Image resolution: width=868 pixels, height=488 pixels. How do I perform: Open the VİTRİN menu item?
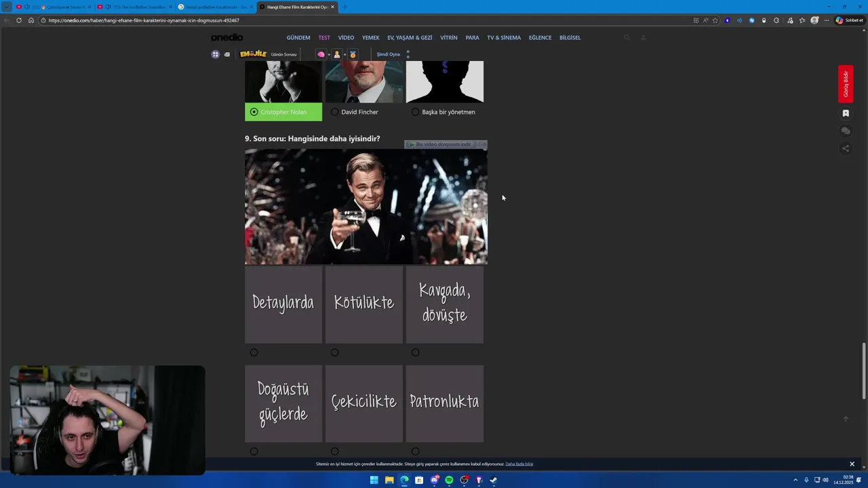(449, 37)
